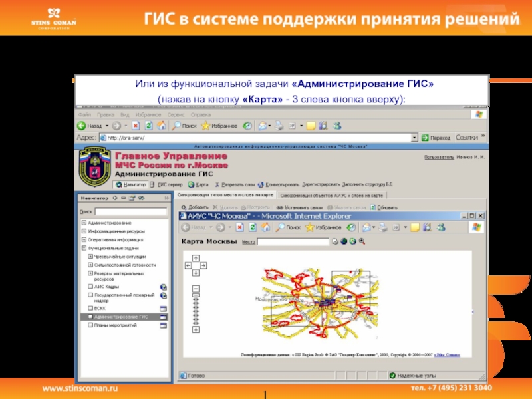The height and width of the screenshot is (399, 532).
Task: Click the Добавить button
Action: (x=195, y=207)
